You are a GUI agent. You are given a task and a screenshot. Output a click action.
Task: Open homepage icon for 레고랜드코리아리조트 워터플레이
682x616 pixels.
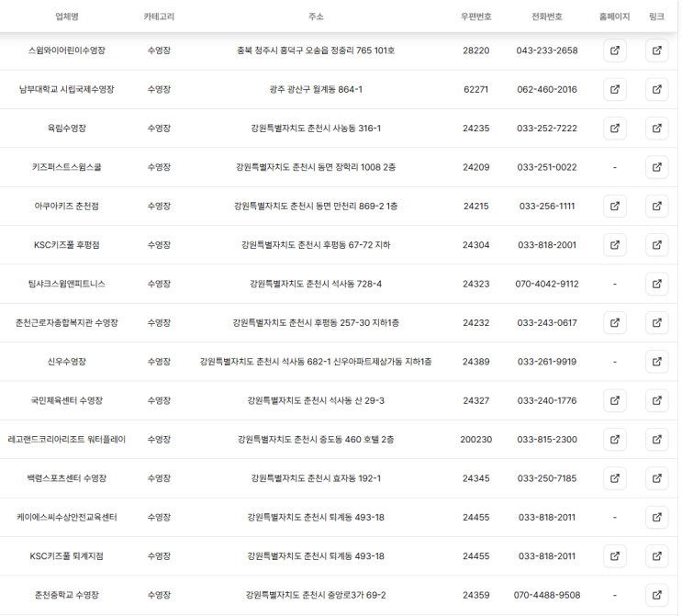615,440
